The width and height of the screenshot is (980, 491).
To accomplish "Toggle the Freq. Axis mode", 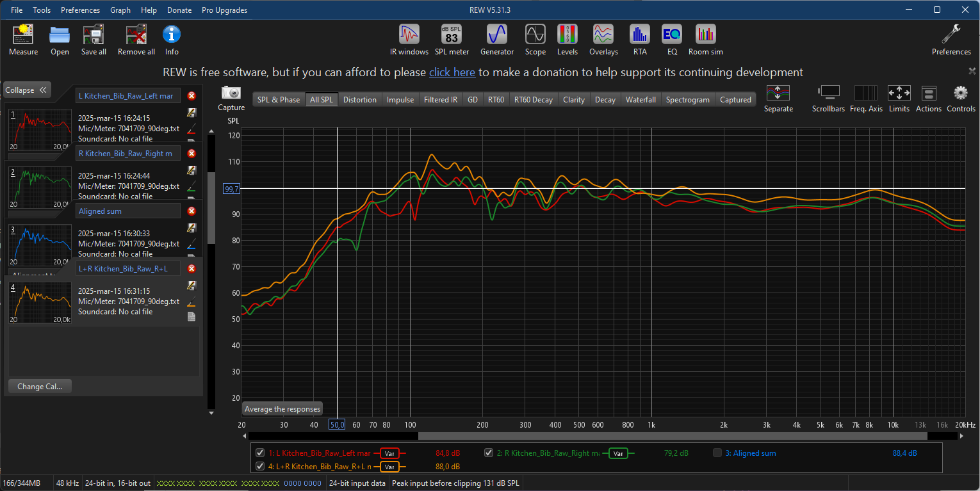I will [866, 99].
